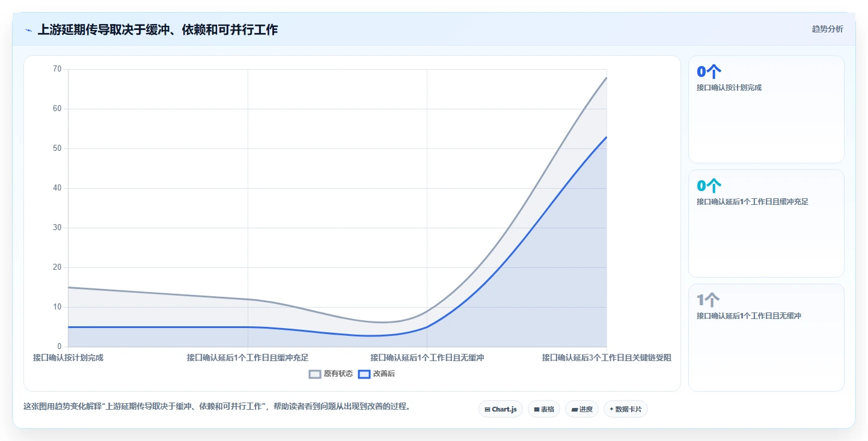The width and height of the screenshot is (868, 441).
Task: Click the y-axis value 30
Action: click(57, 228)
